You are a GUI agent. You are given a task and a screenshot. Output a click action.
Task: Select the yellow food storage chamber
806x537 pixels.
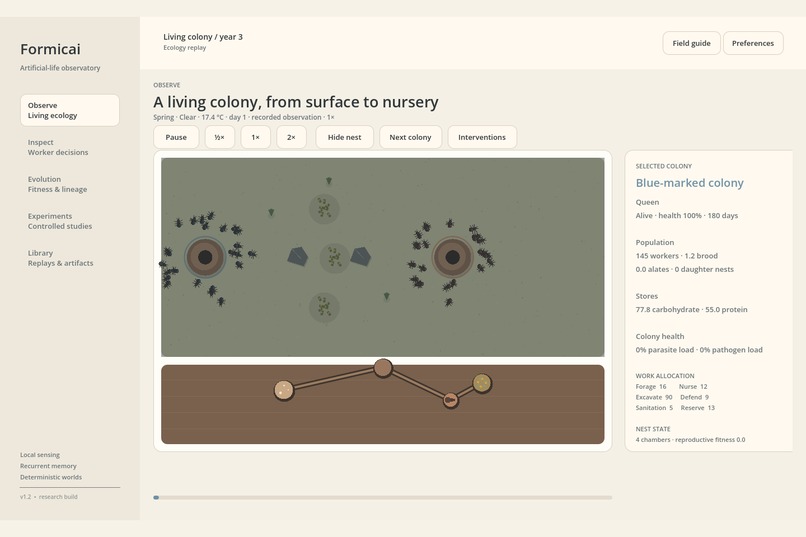[x=482, y=383]
